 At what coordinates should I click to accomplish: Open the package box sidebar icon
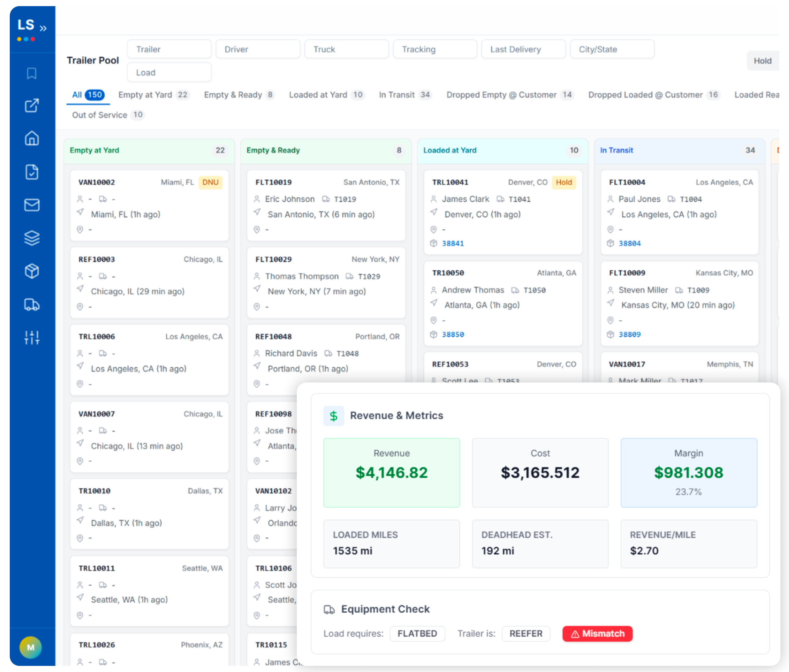point(32,271)
